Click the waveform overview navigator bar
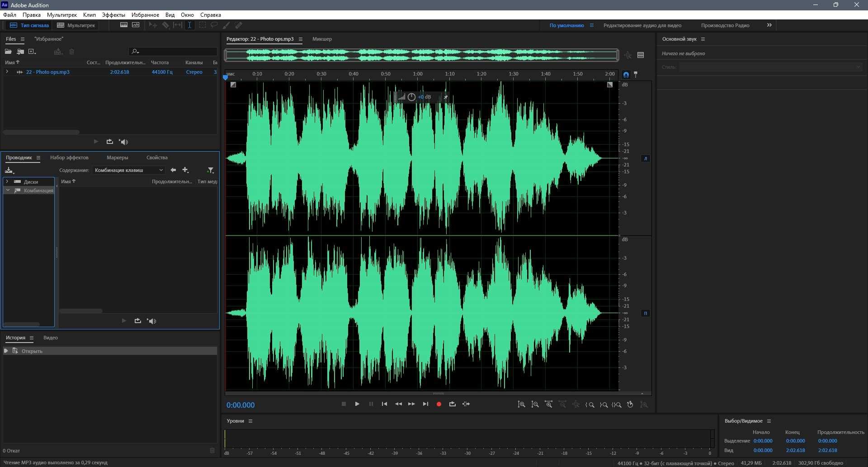This screenshot has height=467, width=868. click(422, 55)
